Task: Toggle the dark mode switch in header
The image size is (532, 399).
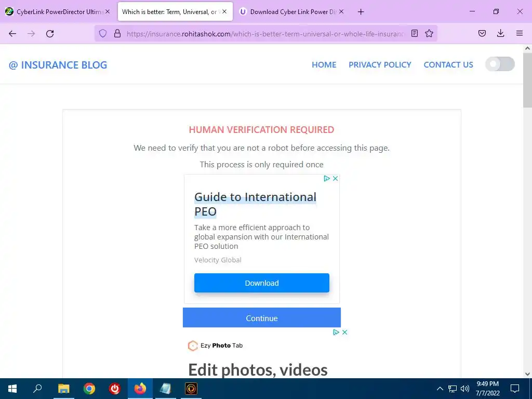Action: [500, 64]
